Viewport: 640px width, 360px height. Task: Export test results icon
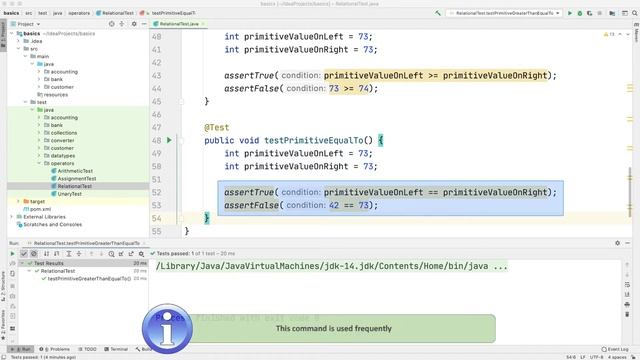[x=131, y=253]
